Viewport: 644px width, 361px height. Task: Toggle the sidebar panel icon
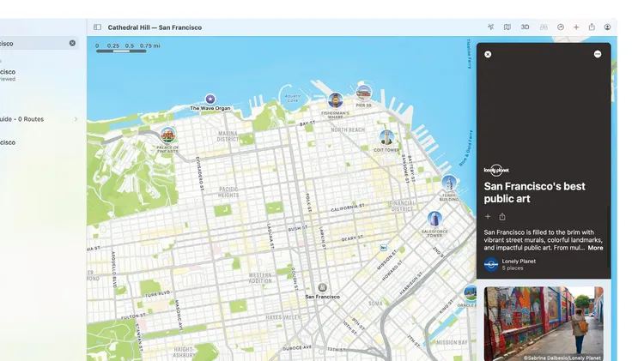[97, 27]
